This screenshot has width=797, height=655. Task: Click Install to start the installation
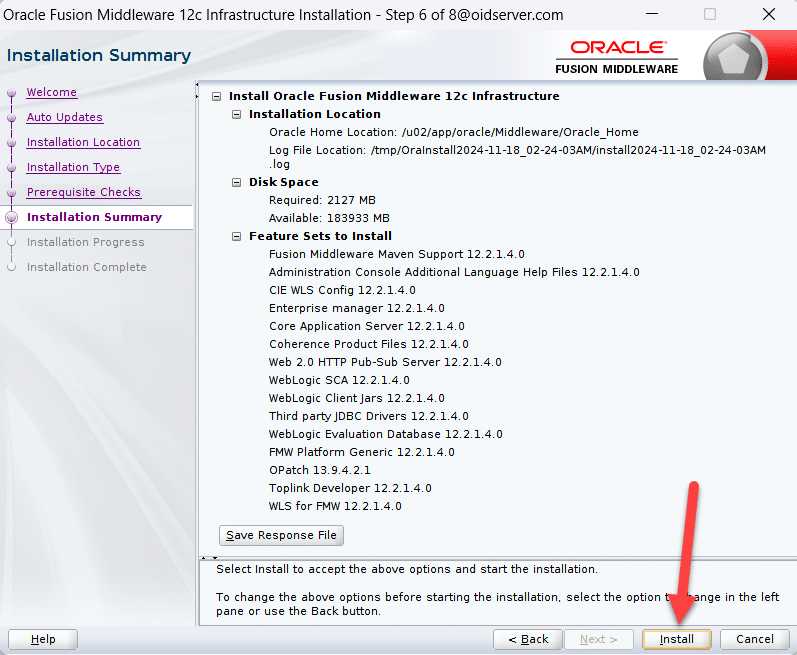tap(676, 639)
